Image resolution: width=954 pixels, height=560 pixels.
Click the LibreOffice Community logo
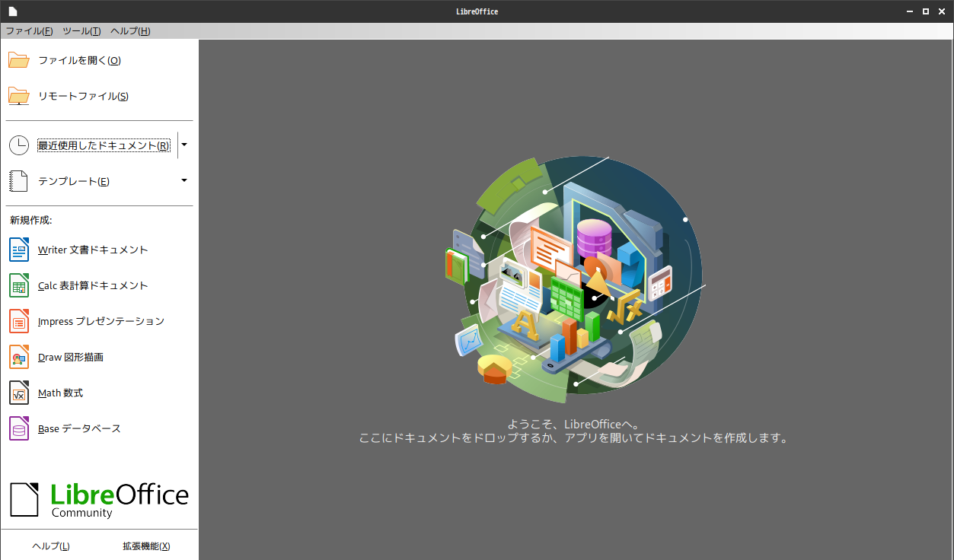[x=99, y=500]
